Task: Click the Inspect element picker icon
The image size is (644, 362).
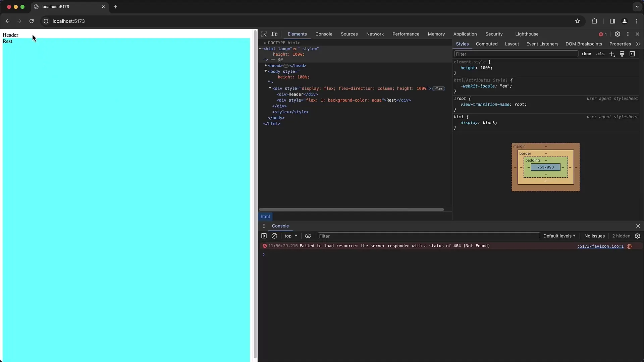Action: (x=264, y=34)
